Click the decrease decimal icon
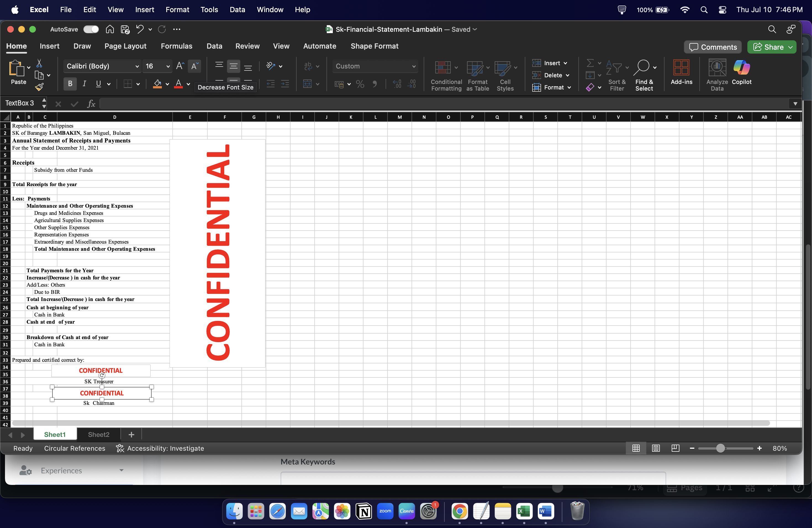This screenshot has width=812, height=528. click(412, 84)
